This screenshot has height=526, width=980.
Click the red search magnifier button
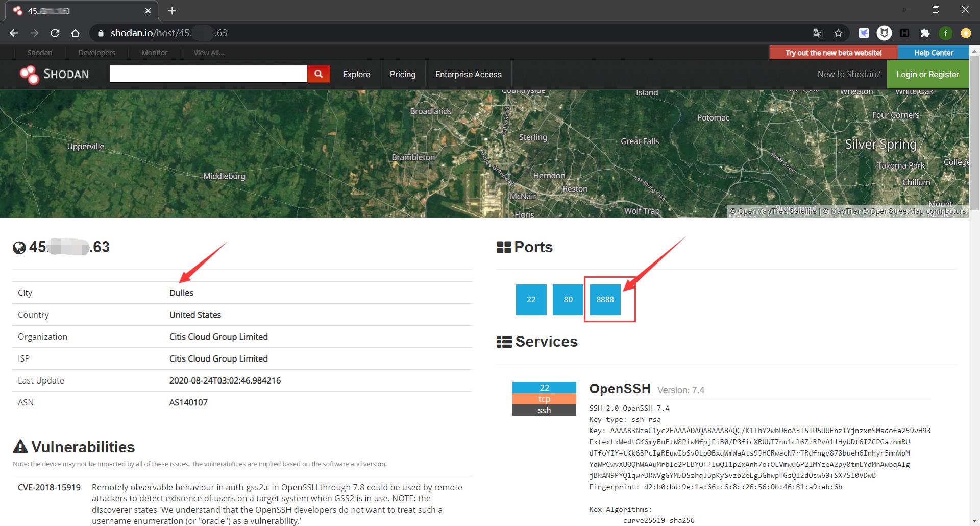click(318, 74)
